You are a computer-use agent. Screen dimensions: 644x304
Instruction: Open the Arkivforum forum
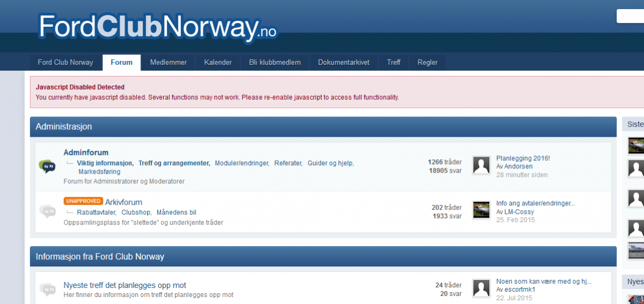point(124,202)
